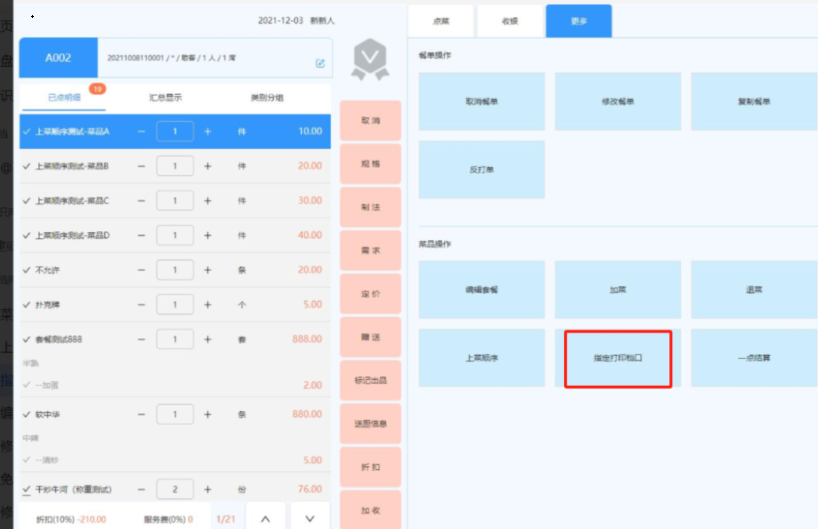Image resolution: width=821 pixels, height=530 pixels.
Task: Decrease quantity of 上菜顺序测试-菜品C with minus
Action: 142,201
